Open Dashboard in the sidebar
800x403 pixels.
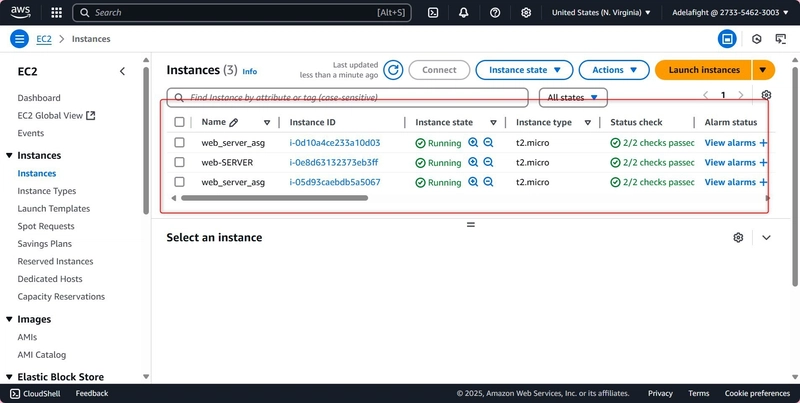point(39,98)
